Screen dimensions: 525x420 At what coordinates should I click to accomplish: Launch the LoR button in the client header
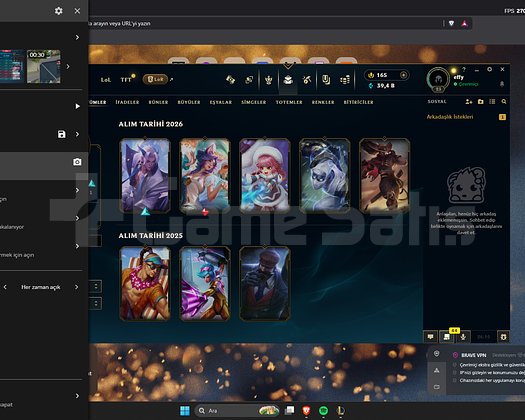point(155,79)
